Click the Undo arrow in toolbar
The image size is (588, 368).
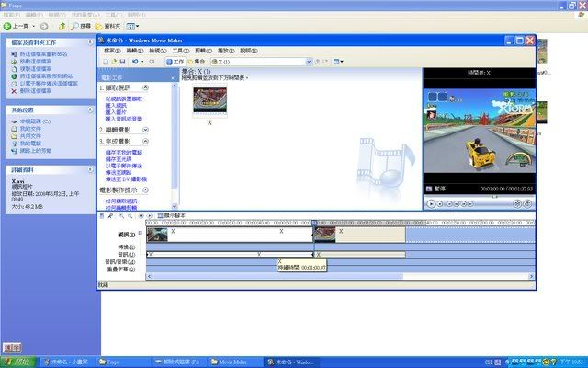pos(135,62)
